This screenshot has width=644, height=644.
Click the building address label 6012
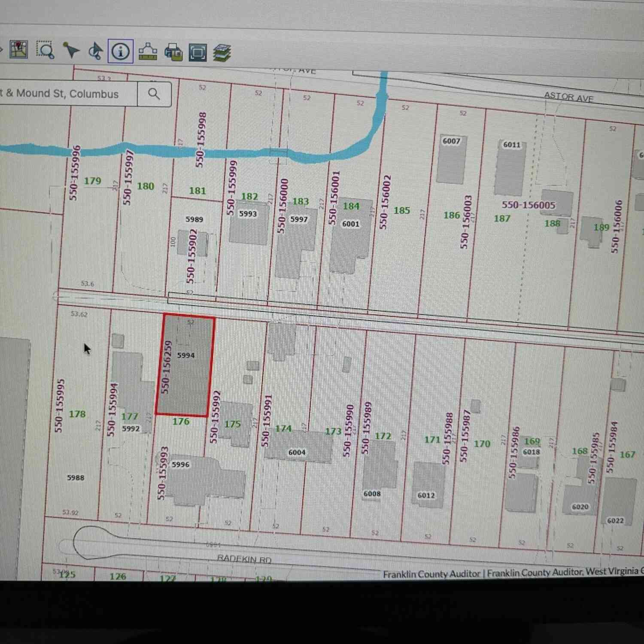click(x=426, y=495)
